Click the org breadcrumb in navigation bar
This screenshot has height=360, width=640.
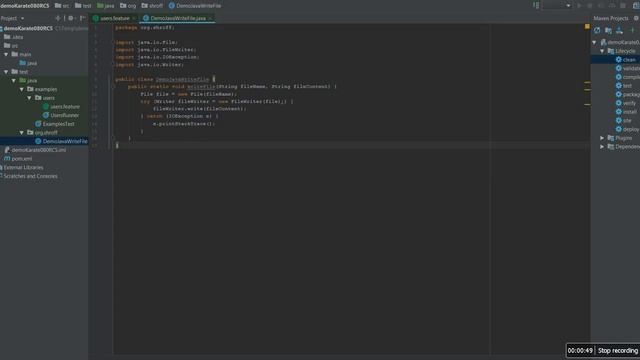click(128, 6)
